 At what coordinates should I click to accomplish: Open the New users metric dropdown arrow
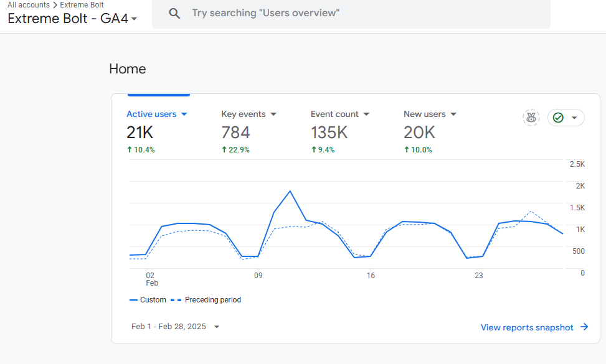(x=453, y=114)
